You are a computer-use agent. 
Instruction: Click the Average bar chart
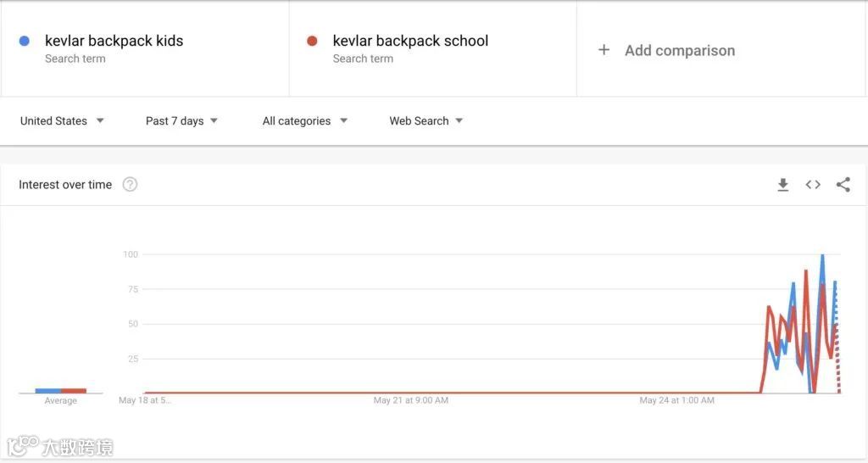61,391
